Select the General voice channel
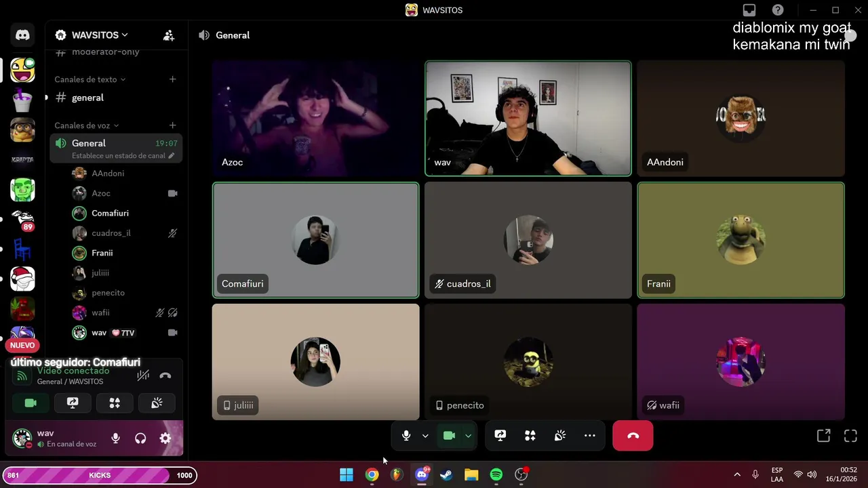The width and height of the screenshot is (868, 488). (x=115, y=148)
